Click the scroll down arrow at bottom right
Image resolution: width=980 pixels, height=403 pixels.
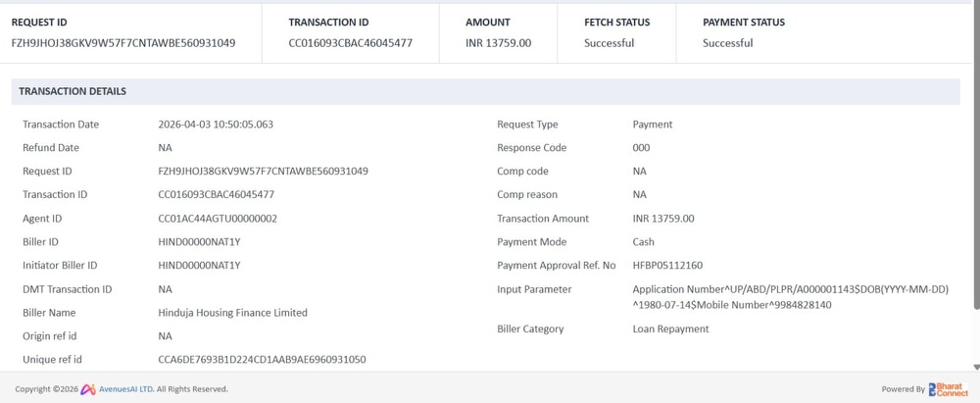coord(975,368)
